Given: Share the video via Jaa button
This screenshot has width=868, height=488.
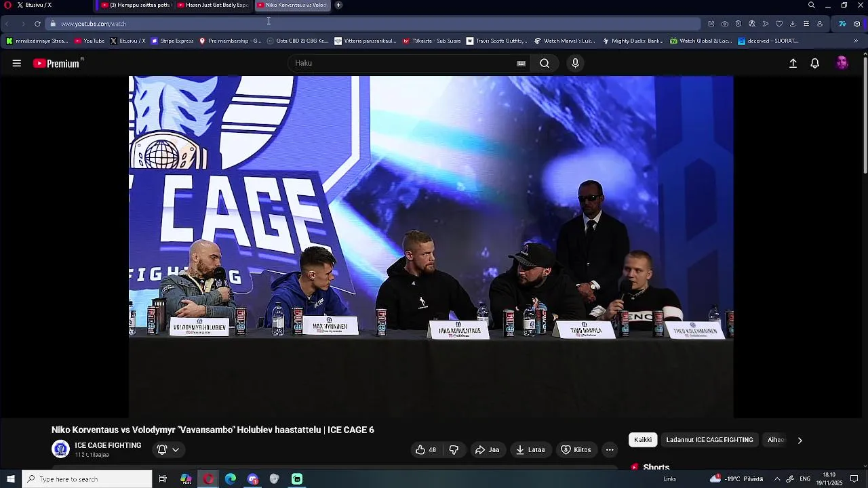Looking at the screenshot, I should [487, 449].
